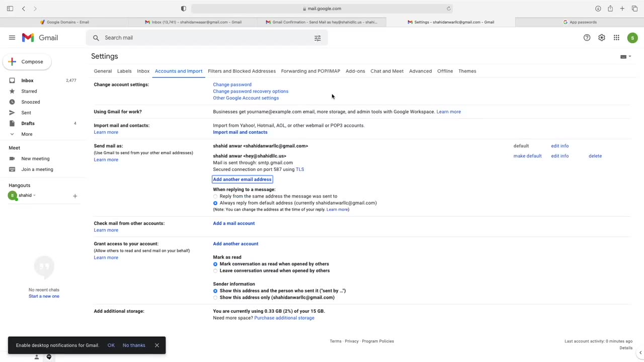Make hey@shahidllc.us the default address
This screenshot has height=362, width=644.
[x=527, y=156]
